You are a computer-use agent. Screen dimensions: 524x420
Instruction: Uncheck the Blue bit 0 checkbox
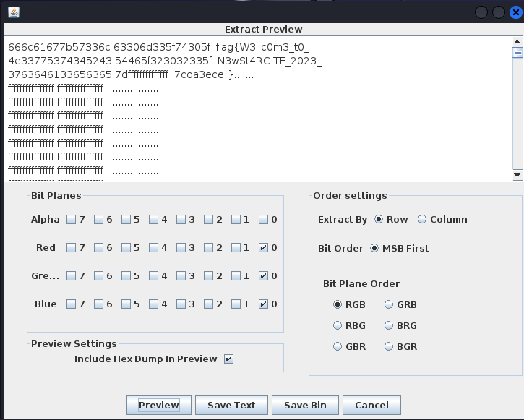click(264, 304)
